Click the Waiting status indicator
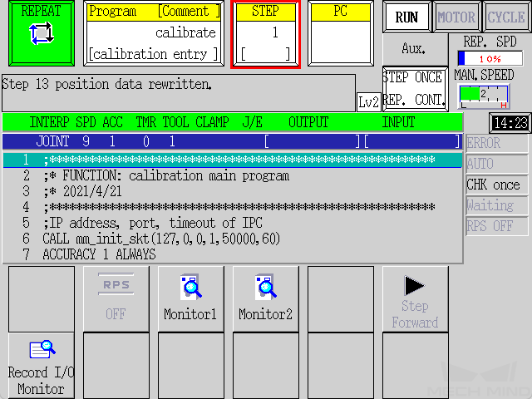The width and height of the screenshot is (532, 399). tap(496, 205)
